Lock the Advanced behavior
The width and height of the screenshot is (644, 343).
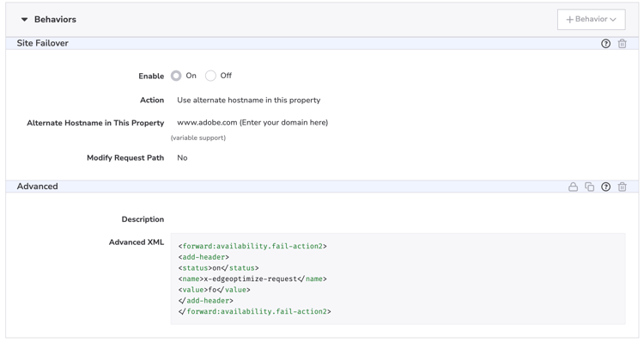coord(573,187)
